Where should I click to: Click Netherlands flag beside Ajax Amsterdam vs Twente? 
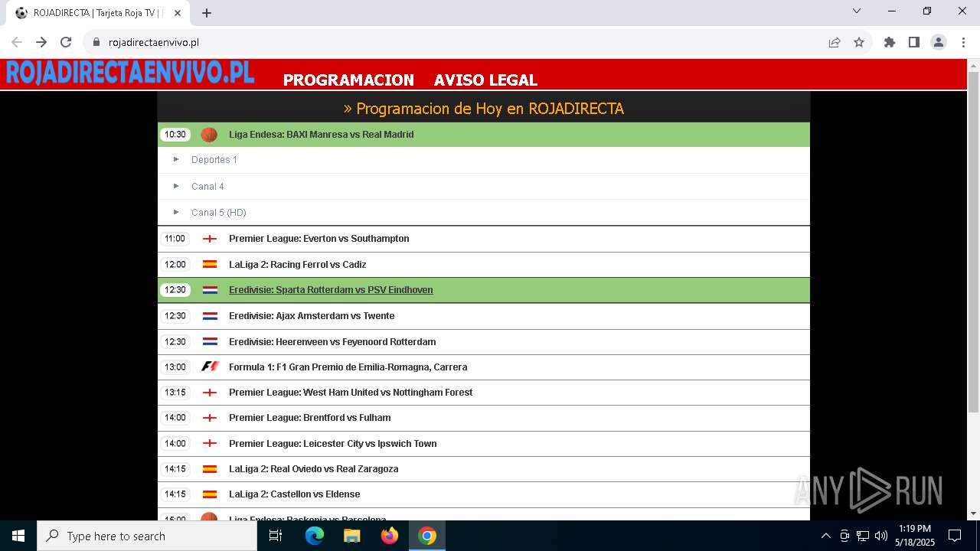click(210, 316)
